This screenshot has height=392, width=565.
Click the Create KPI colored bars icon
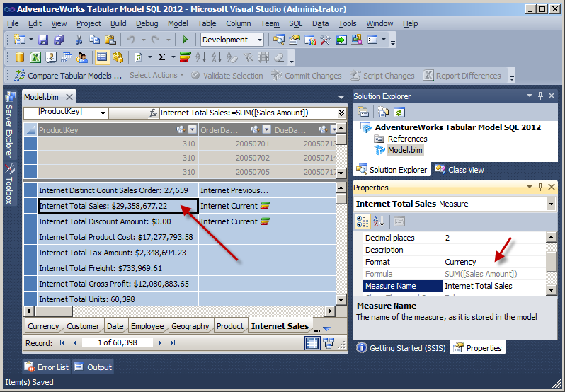coord(185,57)
